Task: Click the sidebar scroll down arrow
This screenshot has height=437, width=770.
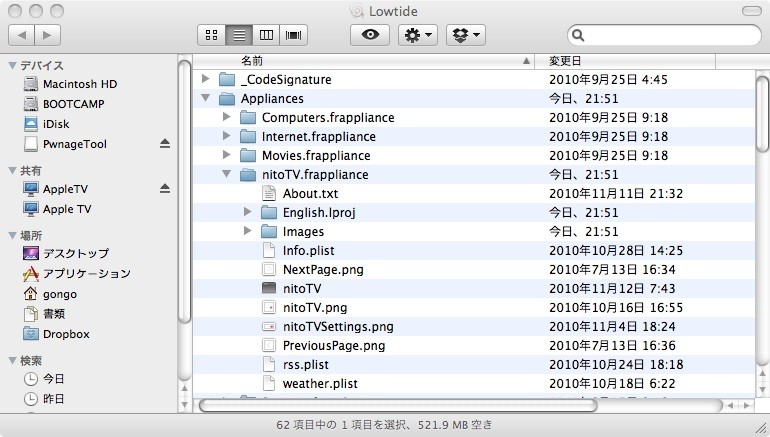Action: click(x=184, y=405)
